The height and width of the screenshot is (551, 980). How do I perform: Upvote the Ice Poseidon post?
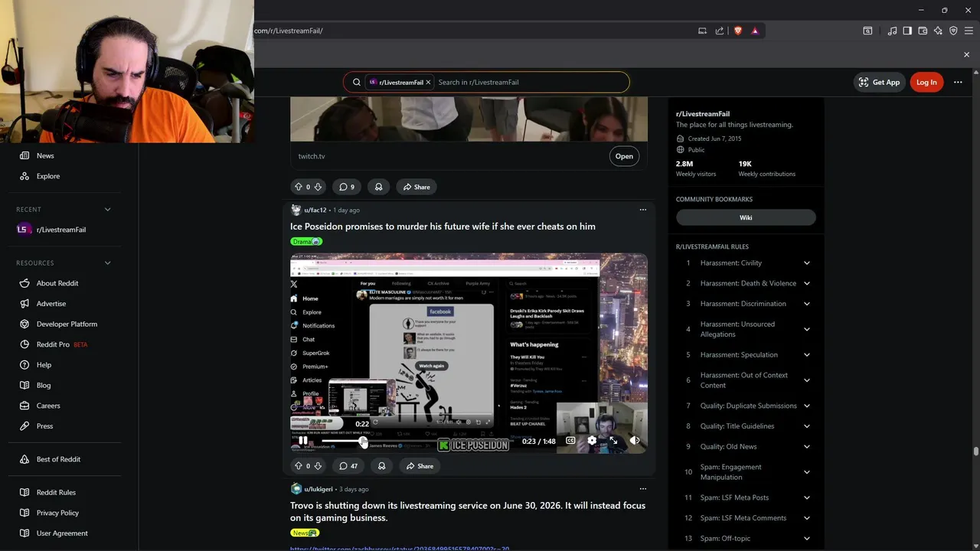[299, 466]
